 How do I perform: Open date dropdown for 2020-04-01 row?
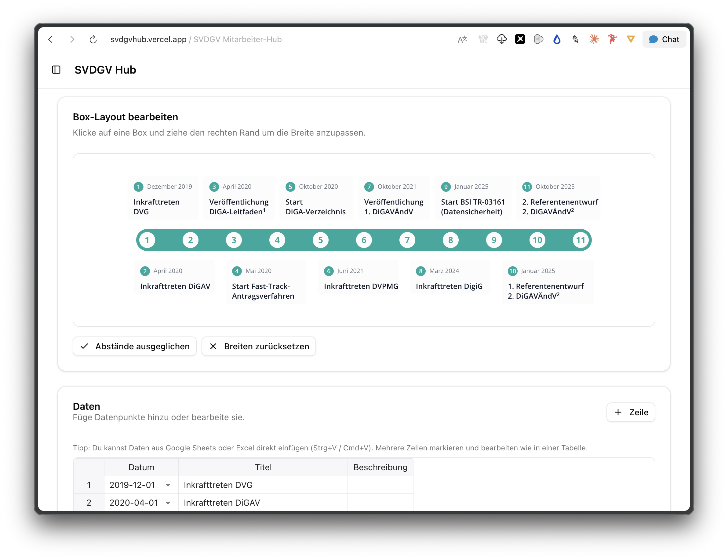pyautogui.click(x=168, y=503)
